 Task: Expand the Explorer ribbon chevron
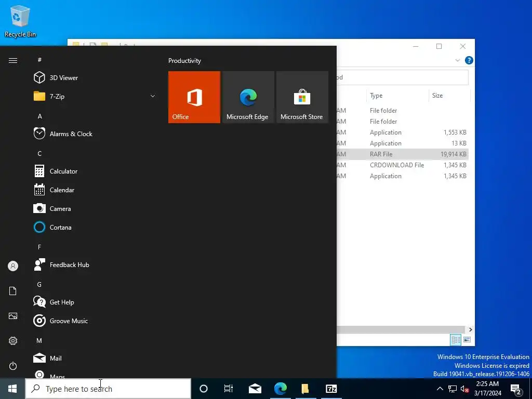tap(457, 60)
